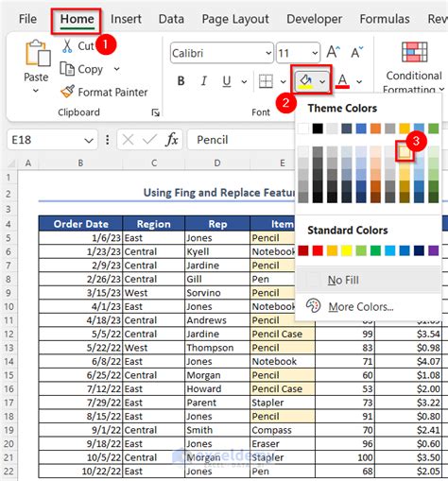Select row 12 header
This screenshot has height=481, width=448.
pyautogui.click(x=9, y=334)
